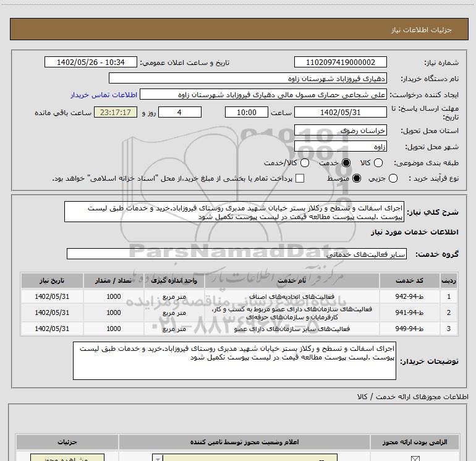Viewport: 476px width, 461px height.
Task: Click the شماره نیاز field 1102097419000002
Action: [x=340, y=62]
